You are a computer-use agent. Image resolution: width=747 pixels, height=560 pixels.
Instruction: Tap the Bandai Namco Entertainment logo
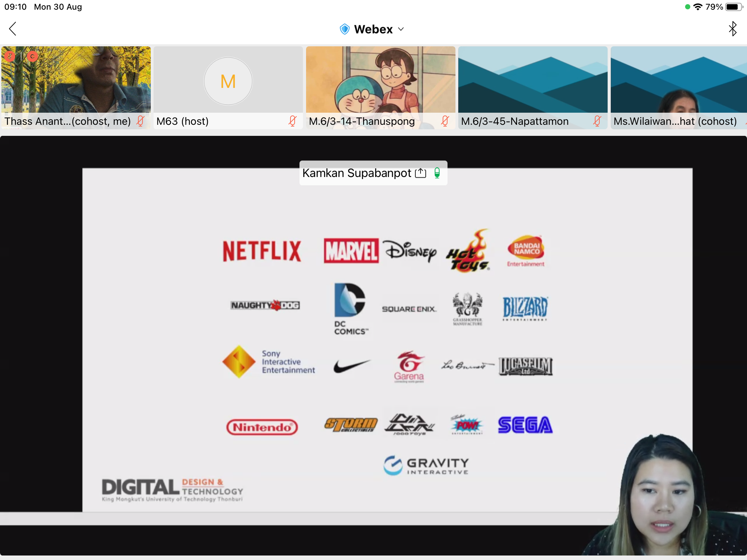tap(526, 251)
